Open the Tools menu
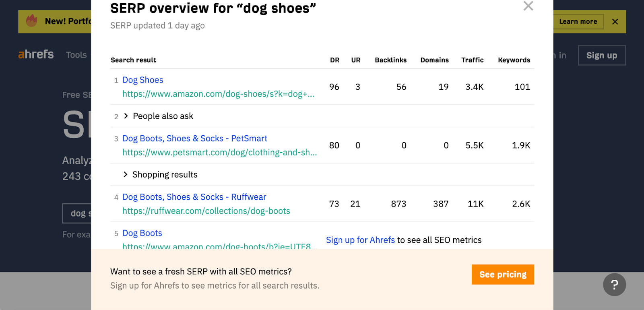The image size is (644, 310). click(76, 55)
